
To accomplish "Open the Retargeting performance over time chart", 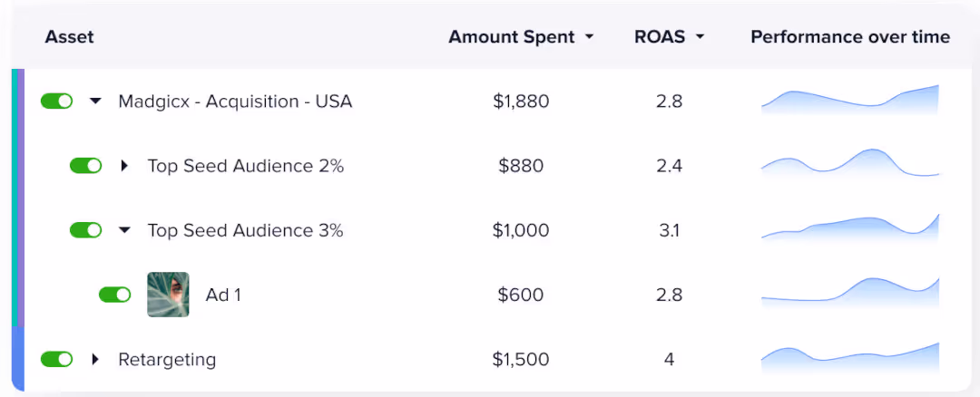I will (x=850, y=358).
